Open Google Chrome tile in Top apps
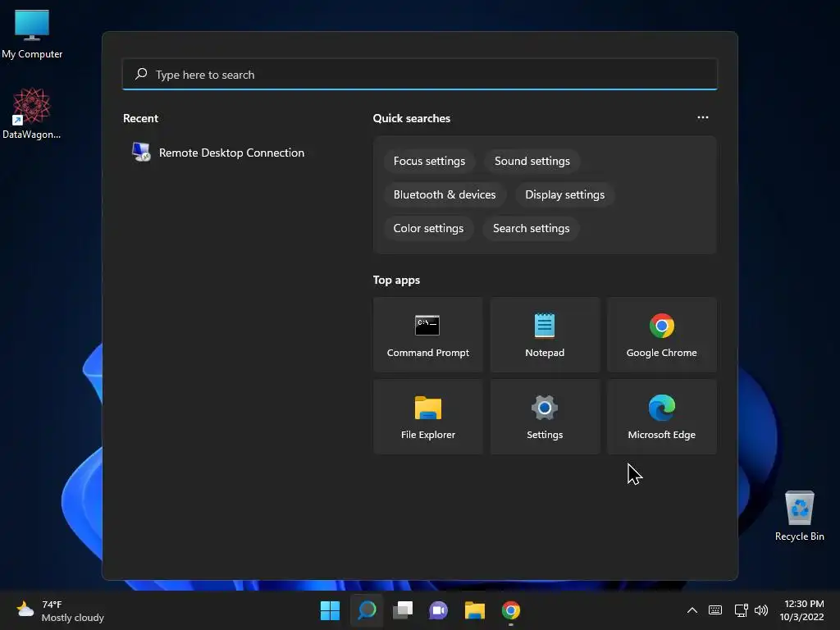Screen dimensions: 840x630 (662, 335)
